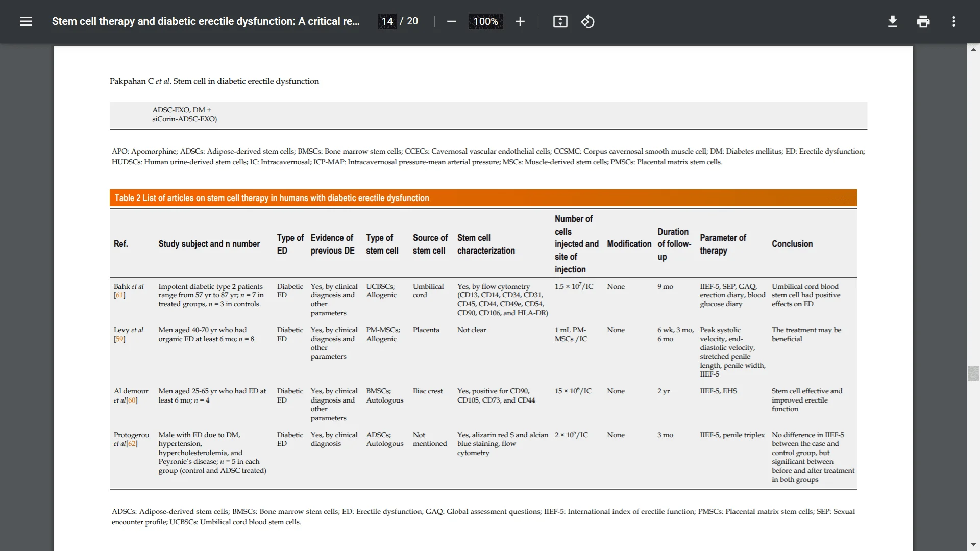Click the 'Type of stem cell' header

382,244
